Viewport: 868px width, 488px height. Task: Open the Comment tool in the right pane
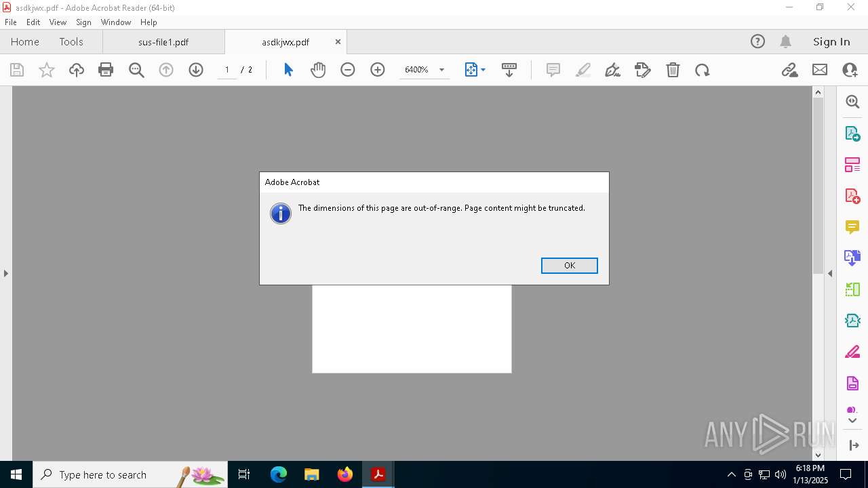(x=852, y=227)
